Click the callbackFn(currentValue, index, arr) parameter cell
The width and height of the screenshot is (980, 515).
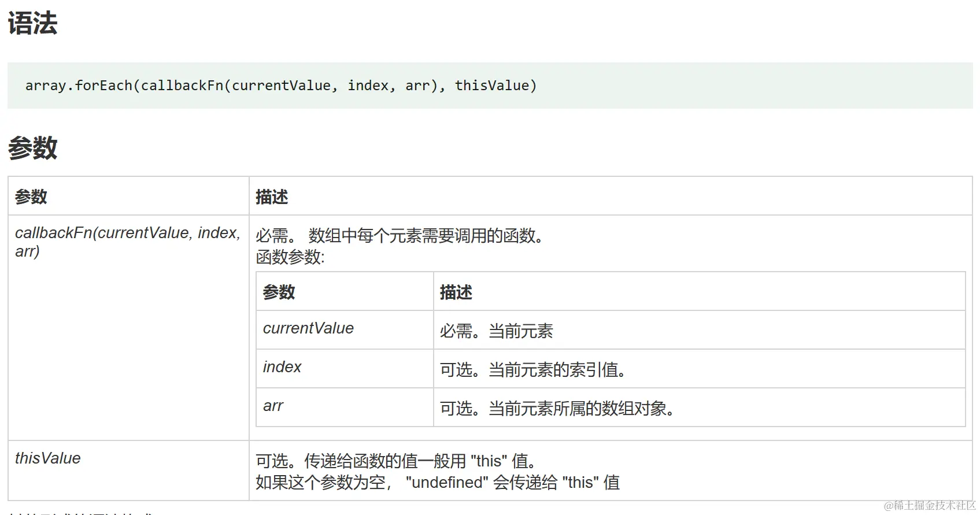pos(127,242)
